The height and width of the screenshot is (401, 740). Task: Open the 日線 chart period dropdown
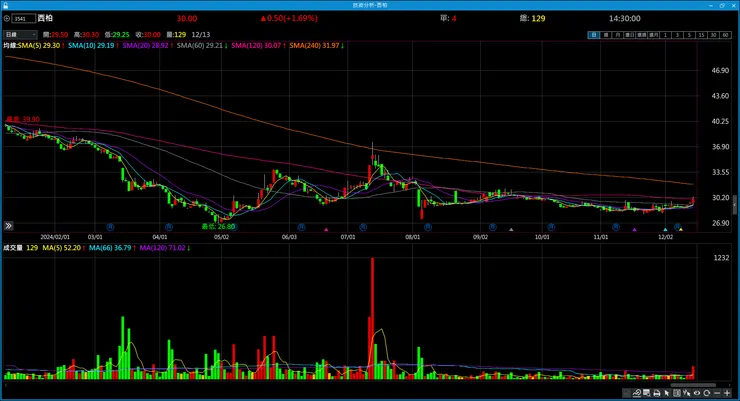pos(20,34)
